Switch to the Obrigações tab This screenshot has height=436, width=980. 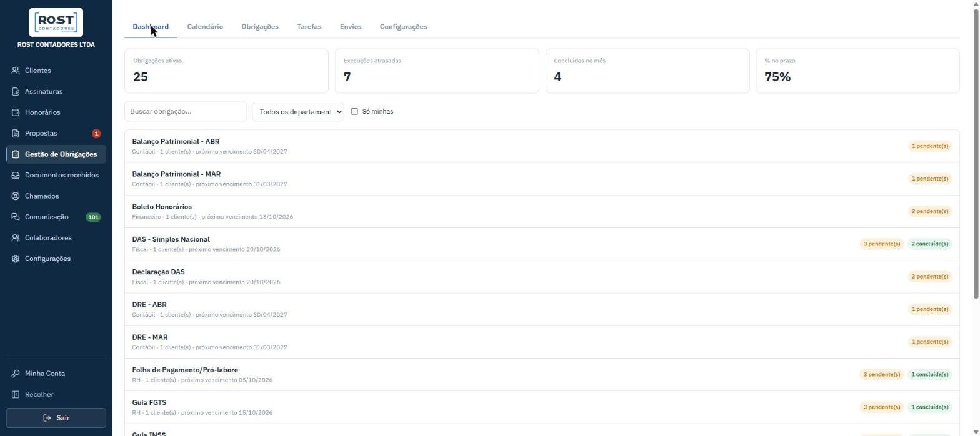click(260, 27)
